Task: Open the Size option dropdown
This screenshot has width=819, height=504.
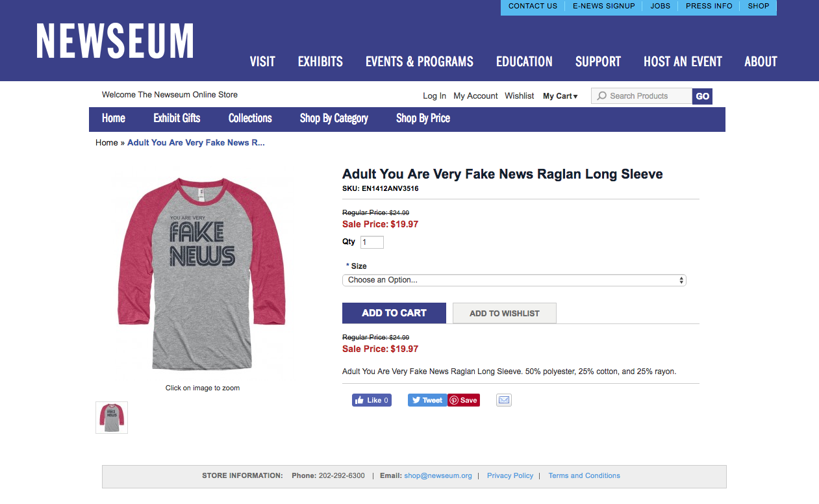Action: [x=514, y=280]
